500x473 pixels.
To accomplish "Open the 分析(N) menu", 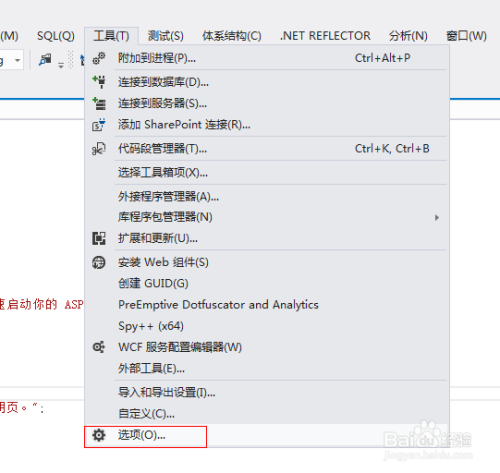I will pyautogui.click(x=408, y=36).
